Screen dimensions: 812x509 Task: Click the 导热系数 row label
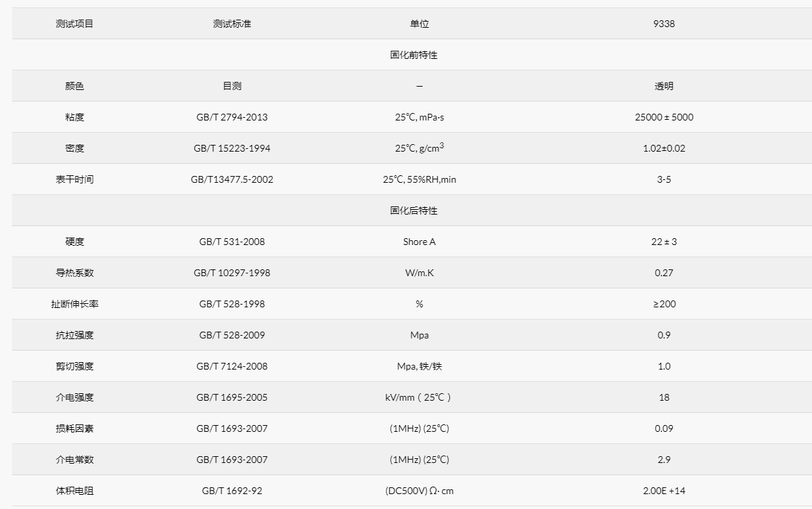pyautogui.click(x=74, y=273)
